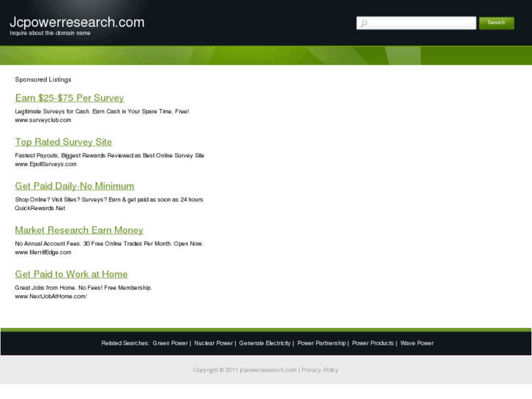532x399 pixels.
Task: Click the www.surveyclub.com URL text
Action: [43, 120]
